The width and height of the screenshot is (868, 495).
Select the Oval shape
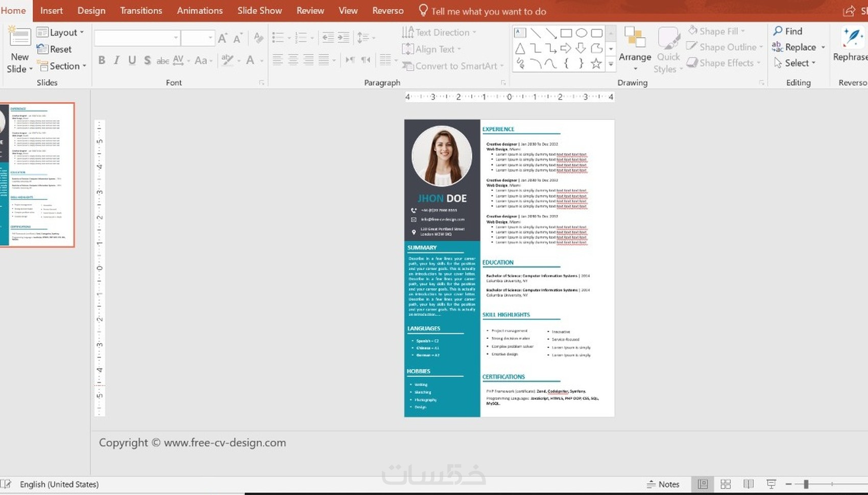(581, 33)
